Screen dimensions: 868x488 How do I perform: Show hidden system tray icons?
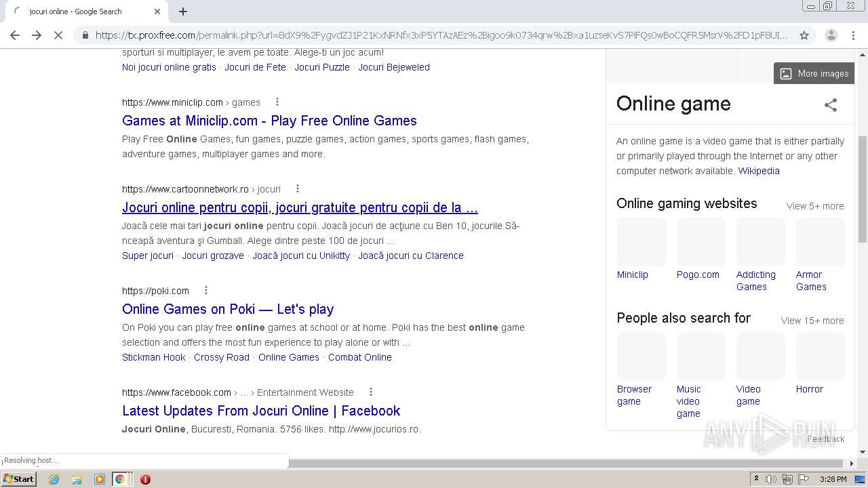(x=756, y=479)
